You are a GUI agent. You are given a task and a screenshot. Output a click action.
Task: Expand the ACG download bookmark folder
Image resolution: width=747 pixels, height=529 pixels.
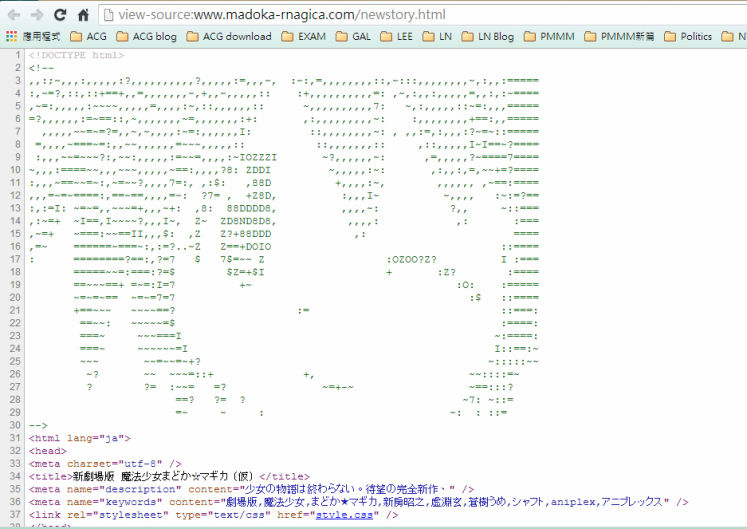(228, 37)
